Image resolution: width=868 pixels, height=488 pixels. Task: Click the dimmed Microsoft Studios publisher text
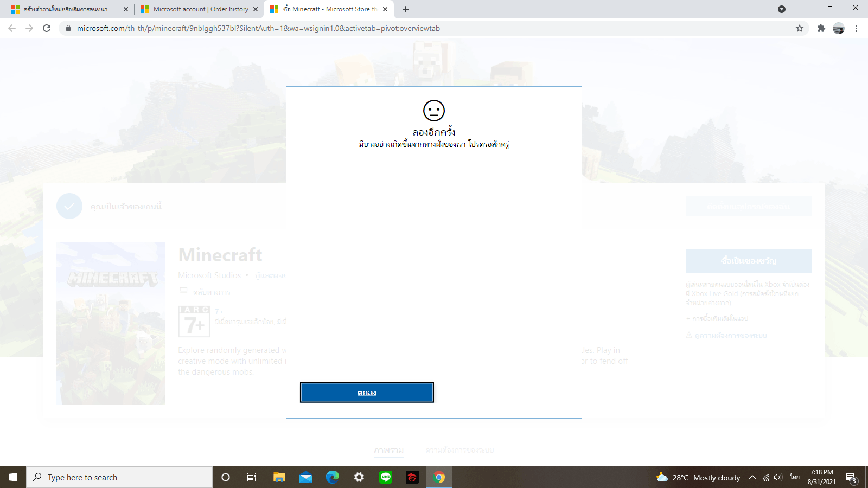(209, 275)
